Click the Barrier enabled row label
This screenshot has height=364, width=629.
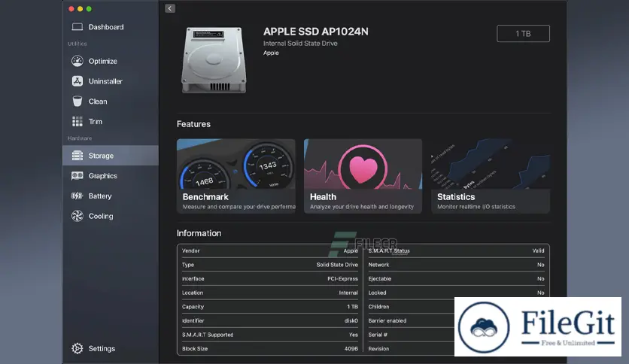pos(387,320)
